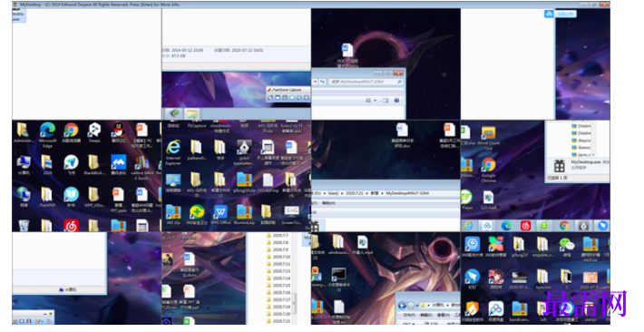Image resolution: width=644 pixels, height=332 pixels.
Task: Click the Edge taskbar icon
Action: 506,225
